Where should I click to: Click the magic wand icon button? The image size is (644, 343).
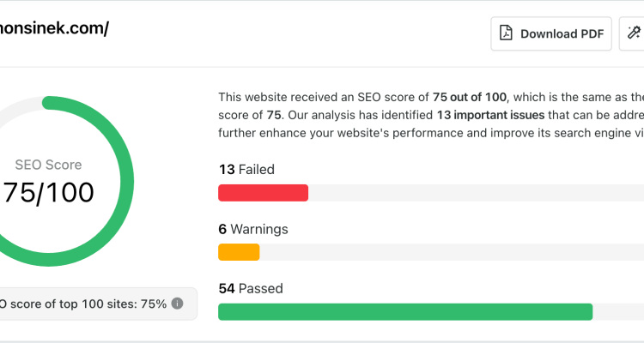633,33
